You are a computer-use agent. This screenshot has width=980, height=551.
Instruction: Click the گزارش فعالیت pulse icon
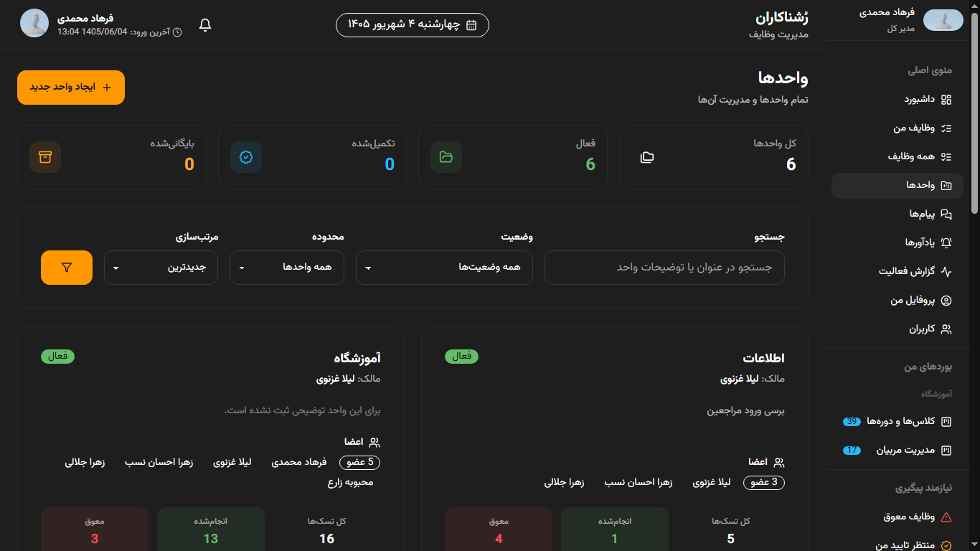946,271
